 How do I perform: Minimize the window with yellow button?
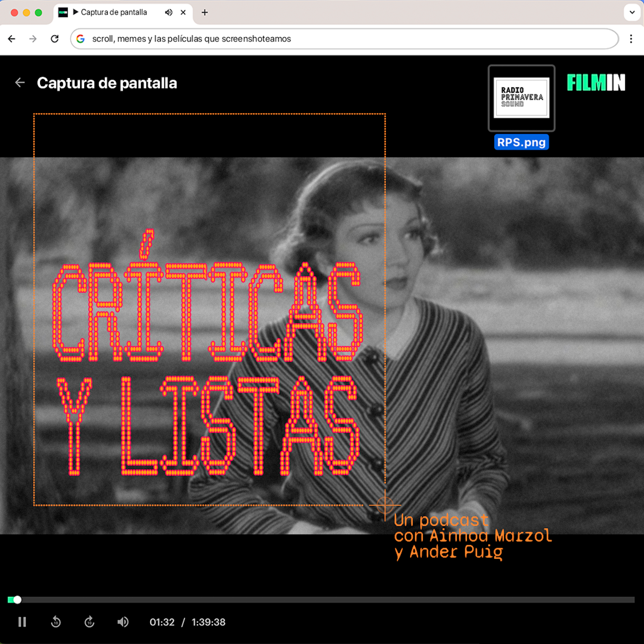(x=26, y=13)
